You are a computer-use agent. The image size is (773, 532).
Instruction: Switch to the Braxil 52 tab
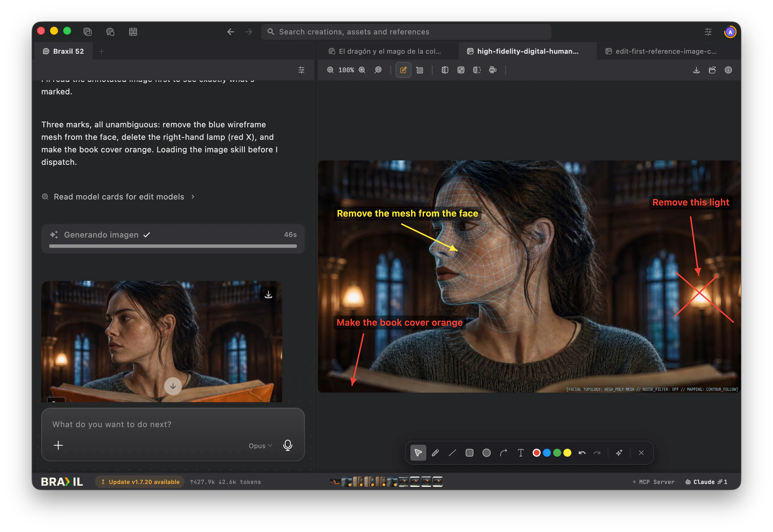coord(63,51)
